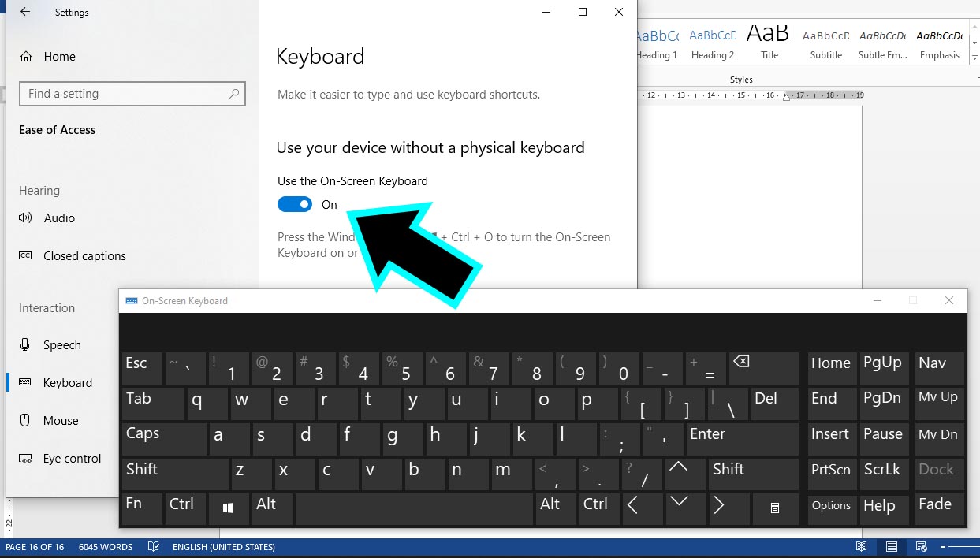The height and width of the screenshot is (558, 980).
Task: Toggle right Alt key on On-Screen Keyboard
Action: click(556, 509)
